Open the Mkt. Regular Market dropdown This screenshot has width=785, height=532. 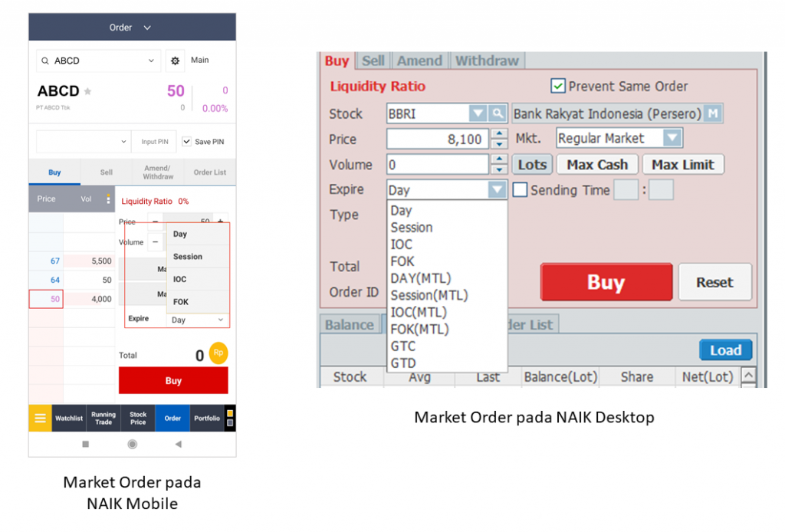click(x=671, y=137)
